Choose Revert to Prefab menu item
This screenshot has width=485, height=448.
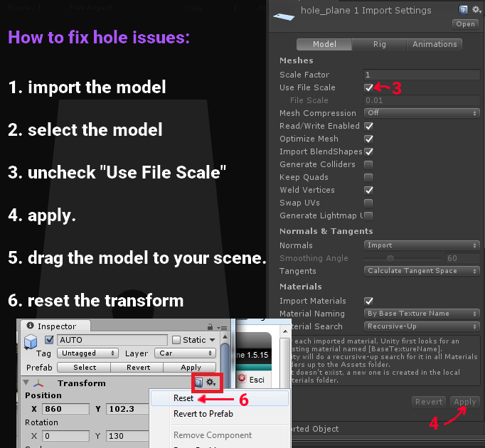[x=203, y=414]
